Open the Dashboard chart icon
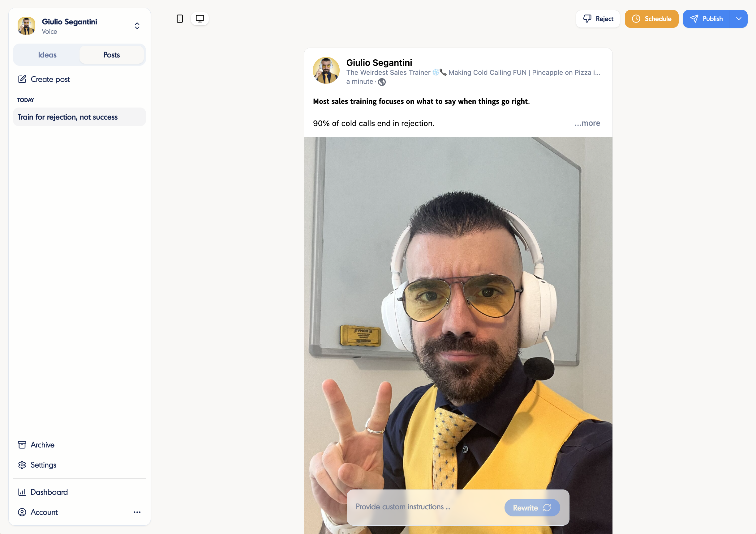756x534 pixels. coord(22,492)
